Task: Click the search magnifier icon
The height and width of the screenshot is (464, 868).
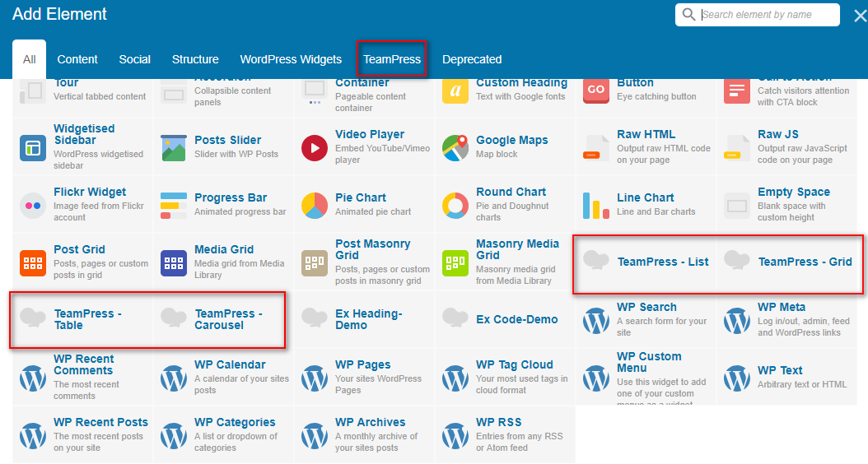Action: (x=688, y=14)
